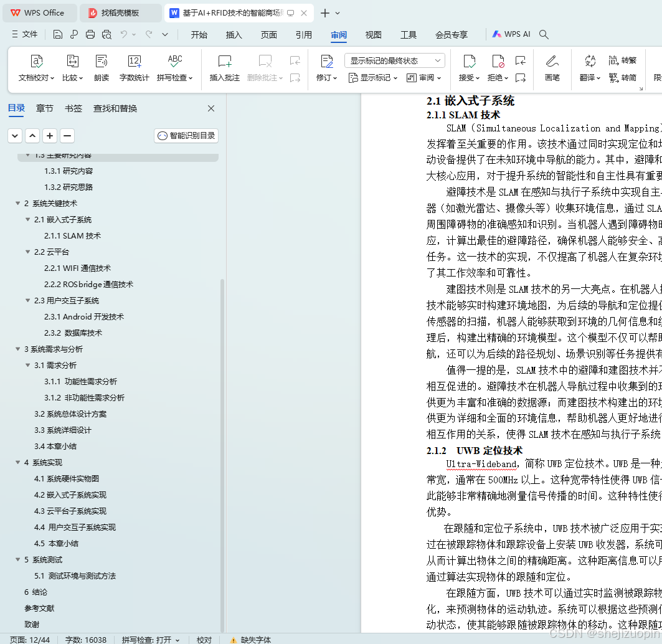
Task: Start the 朗读 read aloud tool
Action: pos(102,69)
